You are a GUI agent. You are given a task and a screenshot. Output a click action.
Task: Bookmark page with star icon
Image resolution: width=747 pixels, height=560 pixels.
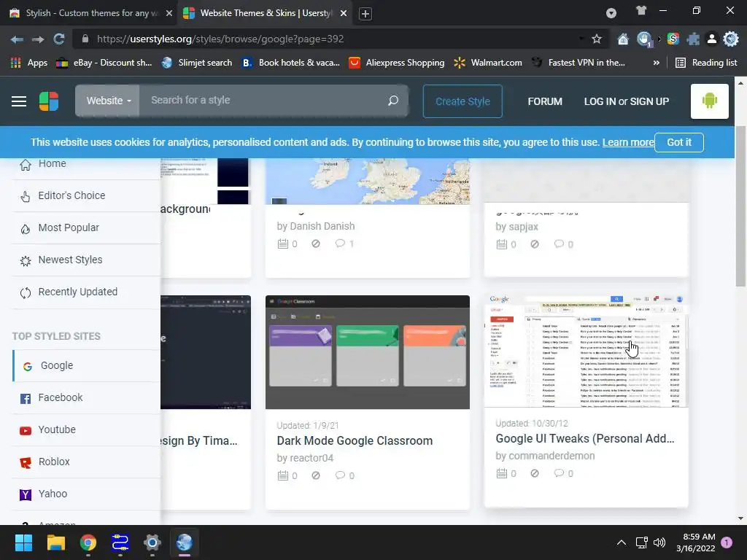[x=597, y=39]
